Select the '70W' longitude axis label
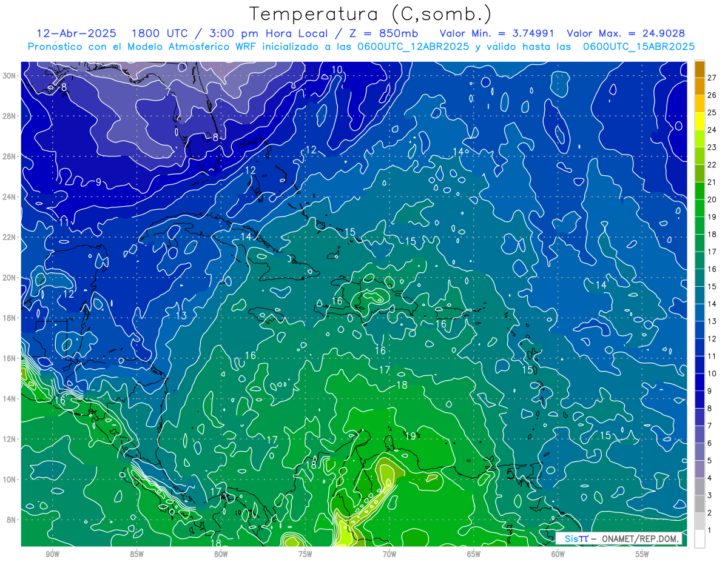Image resolution: width=728 pixels, height=562 pixels. (x=389, y=554)
